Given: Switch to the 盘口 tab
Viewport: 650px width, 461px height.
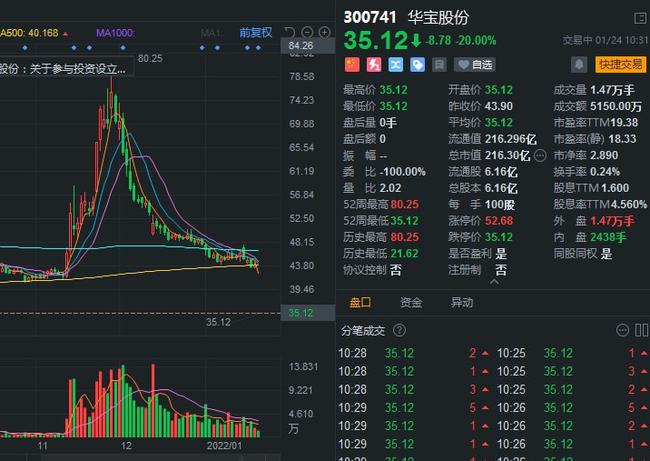Looking at the screenshot, I should coord(360,302).
